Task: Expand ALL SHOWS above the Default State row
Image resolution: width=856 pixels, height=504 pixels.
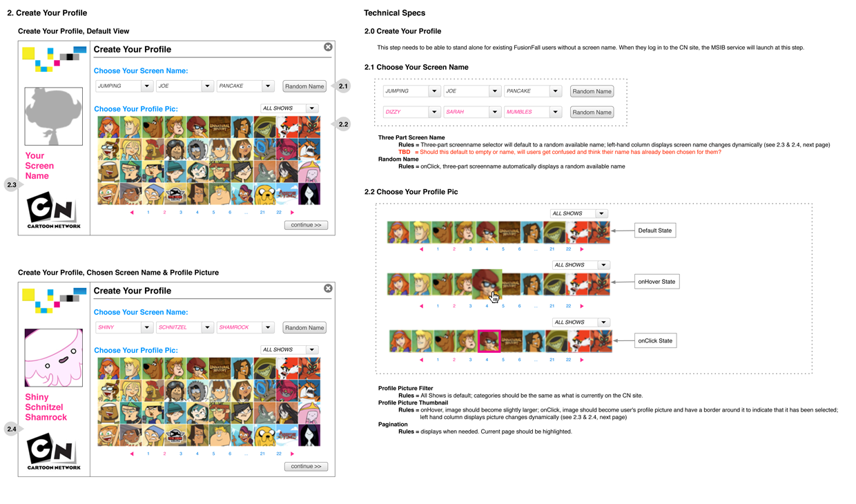Action: [x=601, y=213]
